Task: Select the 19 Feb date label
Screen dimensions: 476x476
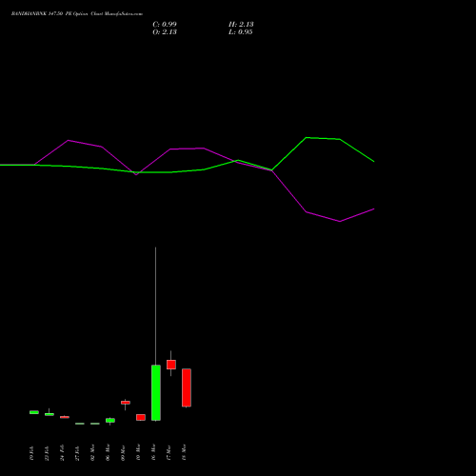Action: pos(31,452)
